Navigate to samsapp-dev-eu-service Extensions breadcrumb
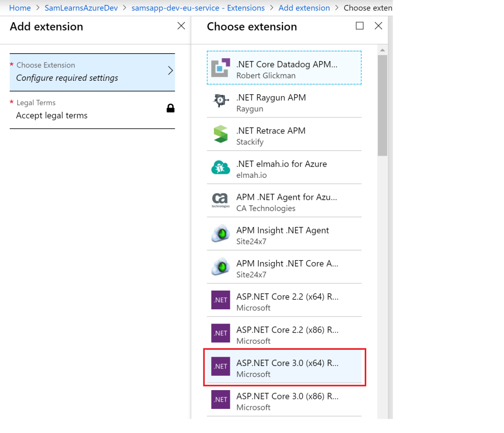The width and height of the screenshot is (504, 433). click(x=198, y=8)
